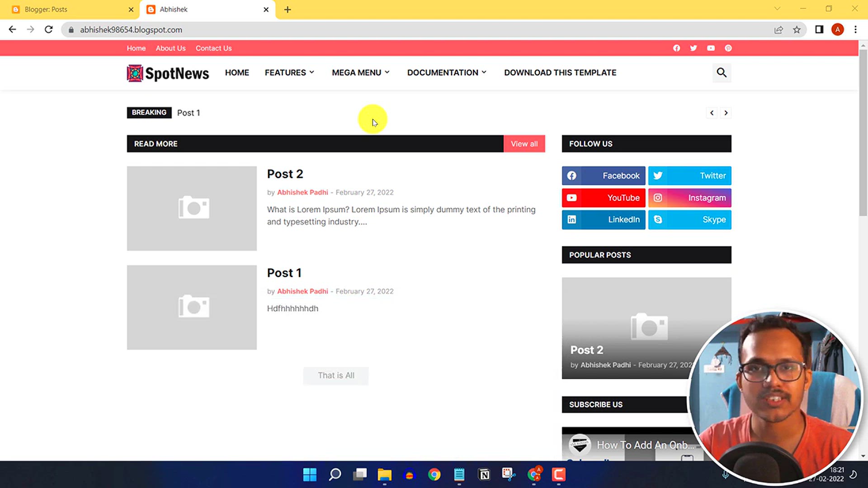
Task: Open the Post 2 title link
Action: [285, 174]
